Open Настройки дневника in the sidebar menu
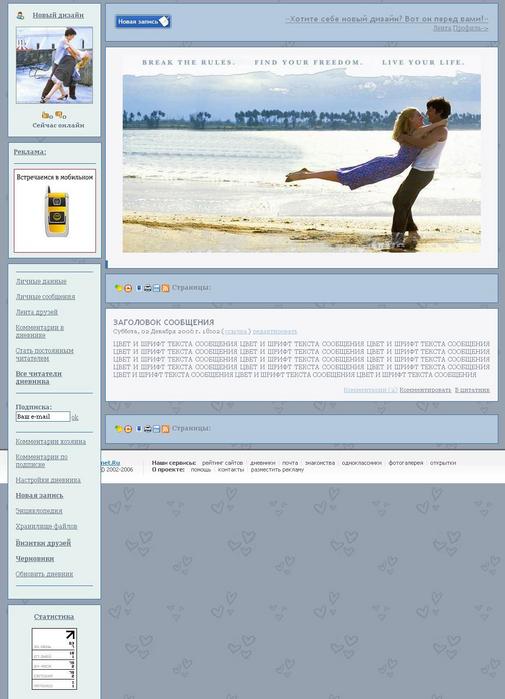Viewport: 505px width, 699px height. click(48, 480)
